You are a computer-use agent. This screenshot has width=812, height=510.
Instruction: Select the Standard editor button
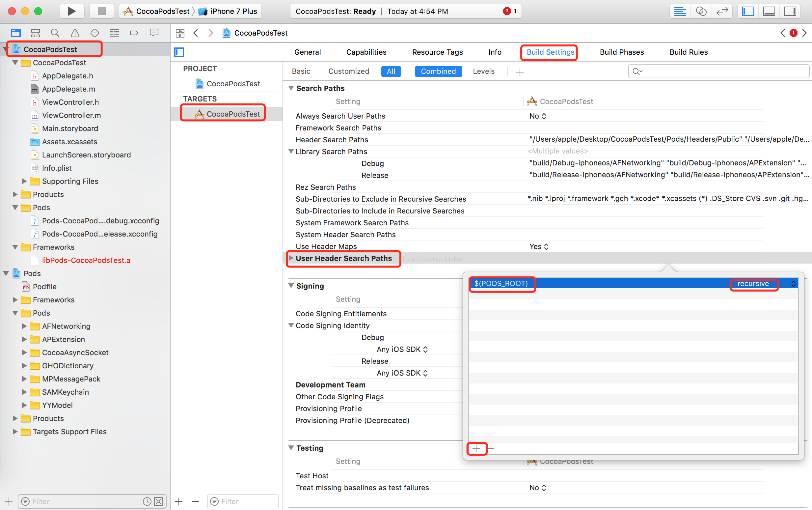point(680,11)
